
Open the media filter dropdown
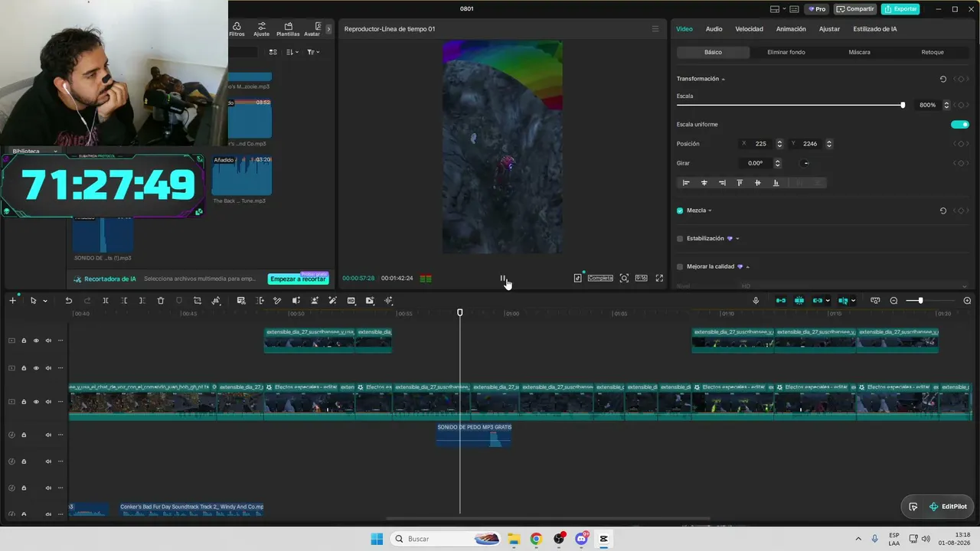tap(313, 52)
